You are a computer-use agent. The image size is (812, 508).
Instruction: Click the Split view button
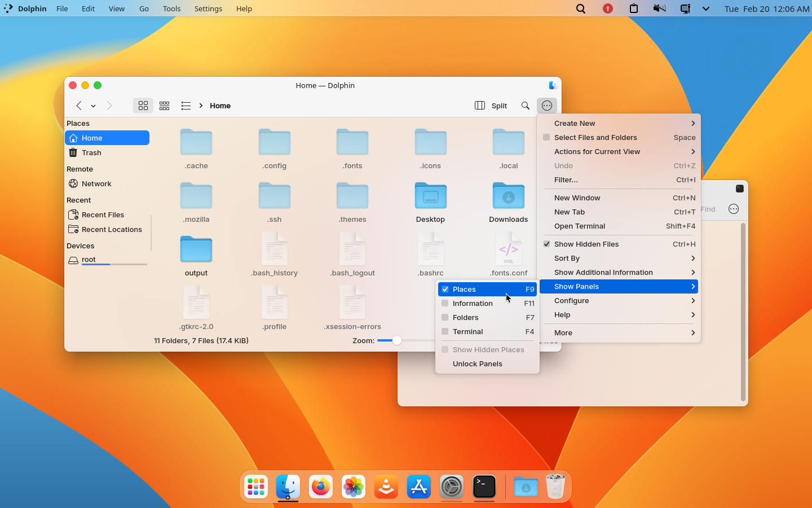pos(491,106)
